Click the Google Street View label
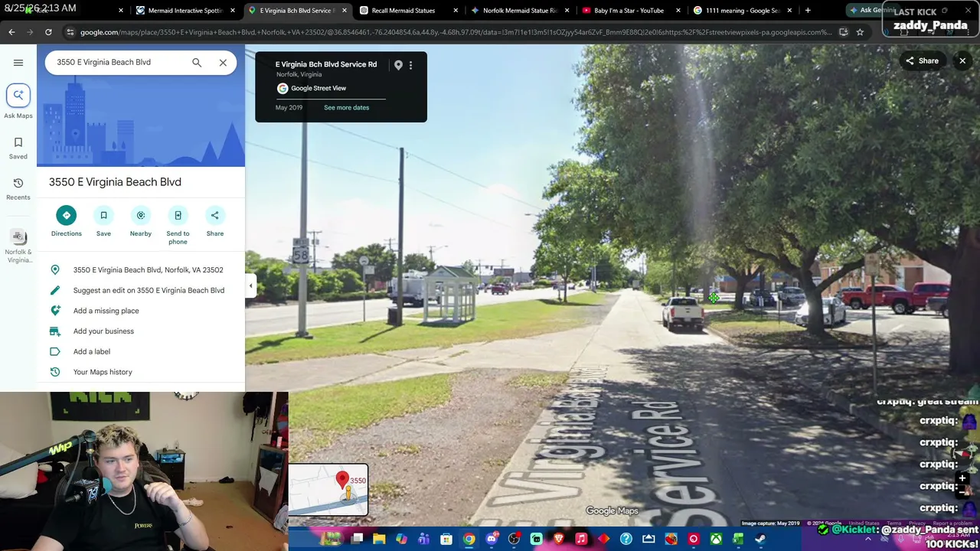Screen dimensions: 980x551 pos(318,89)
